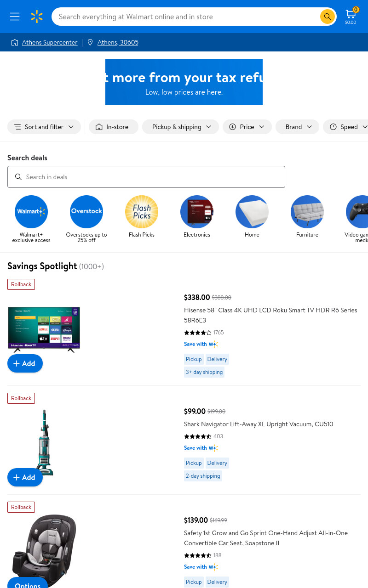The image size is (368, 588).
Task: Click the $338.00 Hisense price
Action: point(197,297)
